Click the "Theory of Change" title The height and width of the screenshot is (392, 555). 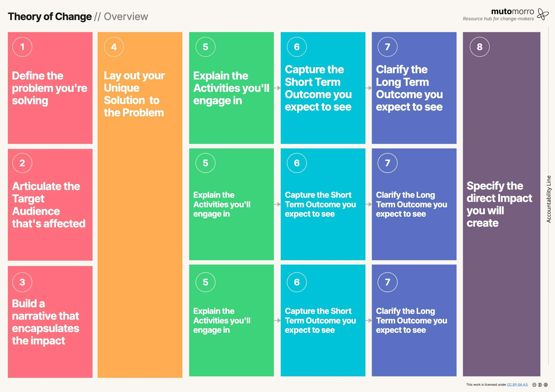(x=50, y=17)
